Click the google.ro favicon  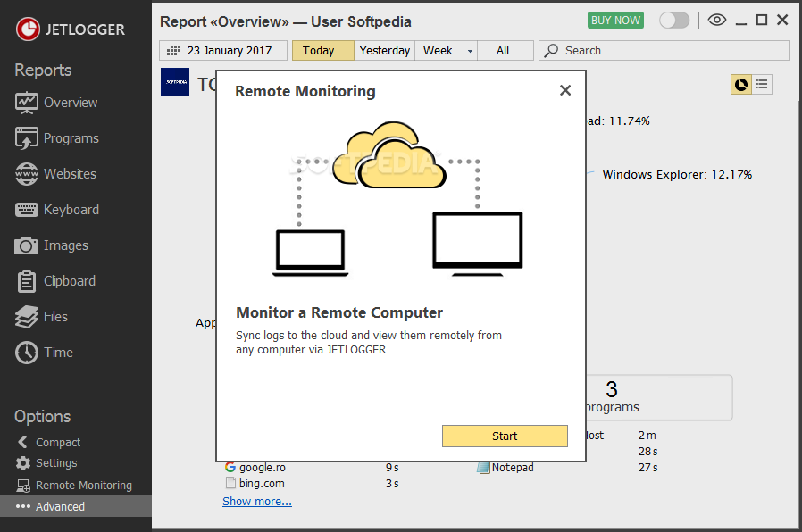click(x=230, y=467)
